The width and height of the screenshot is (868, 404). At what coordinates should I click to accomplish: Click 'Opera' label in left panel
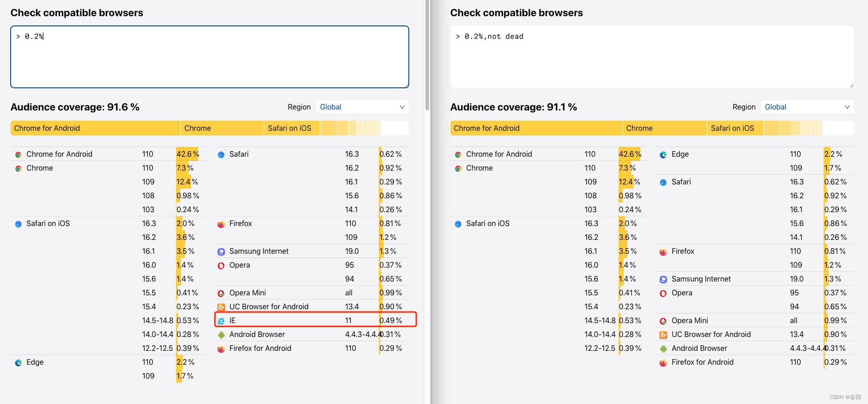point(240,265)
